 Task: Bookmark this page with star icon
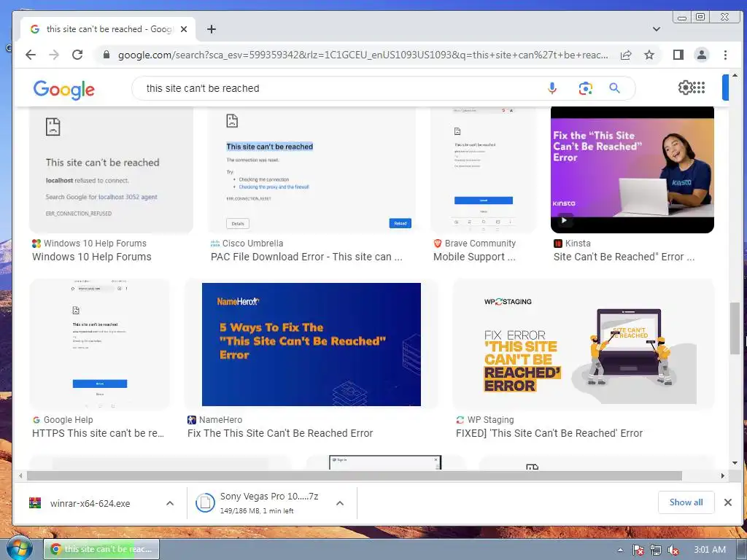click(x=649, y=55)
